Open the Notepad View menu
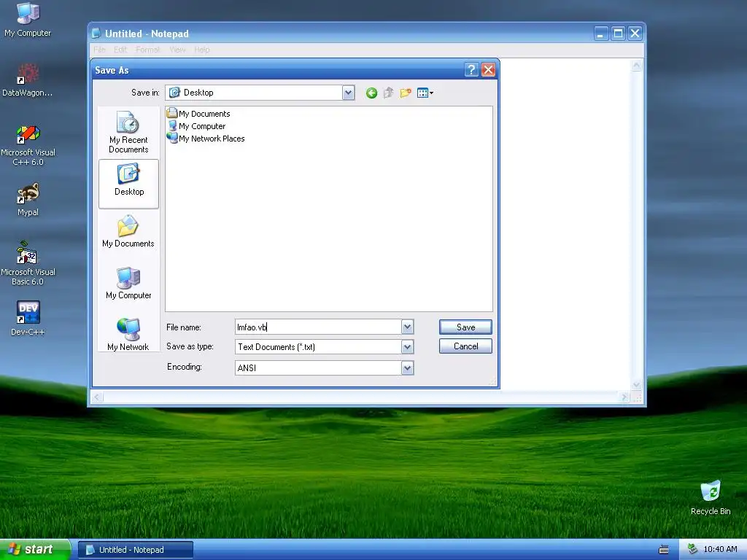The width and height of the screenshot is (747, 560). [x=178, y=50]
